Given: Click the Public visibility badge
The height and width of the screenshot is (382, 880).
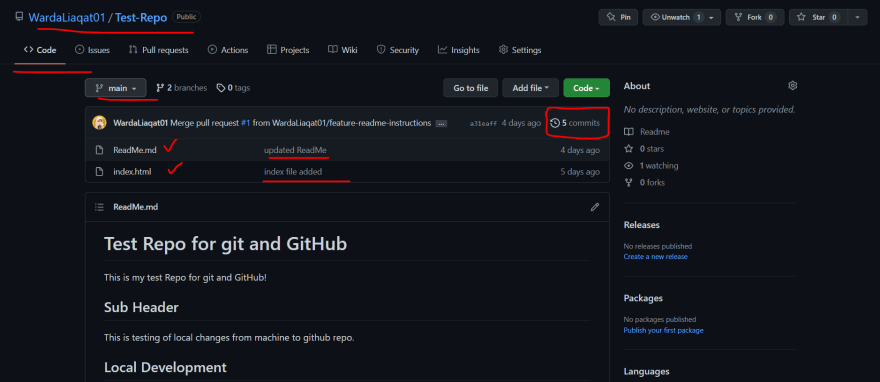Looking at the screenshot, I should (186, 17).
